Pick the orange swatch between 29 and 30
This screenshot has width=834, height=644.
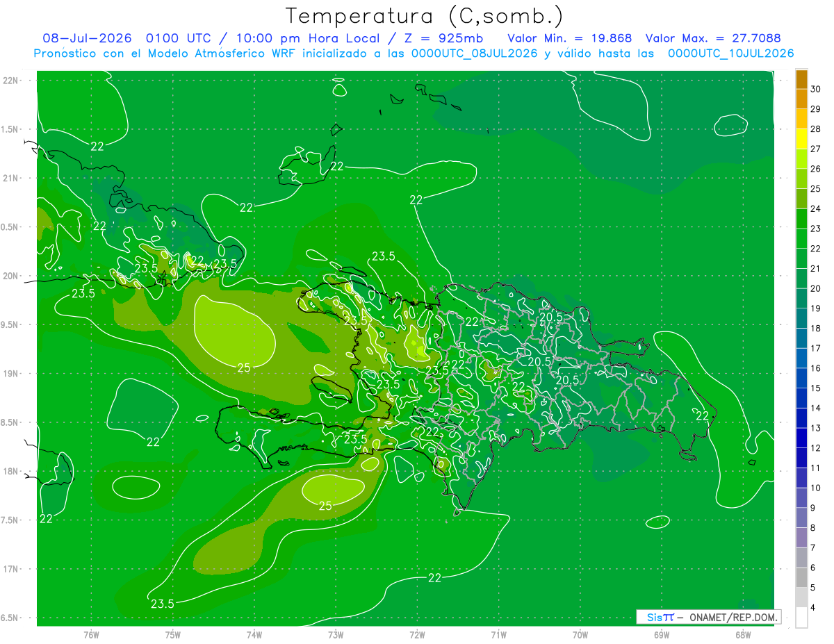pos(801,99)
